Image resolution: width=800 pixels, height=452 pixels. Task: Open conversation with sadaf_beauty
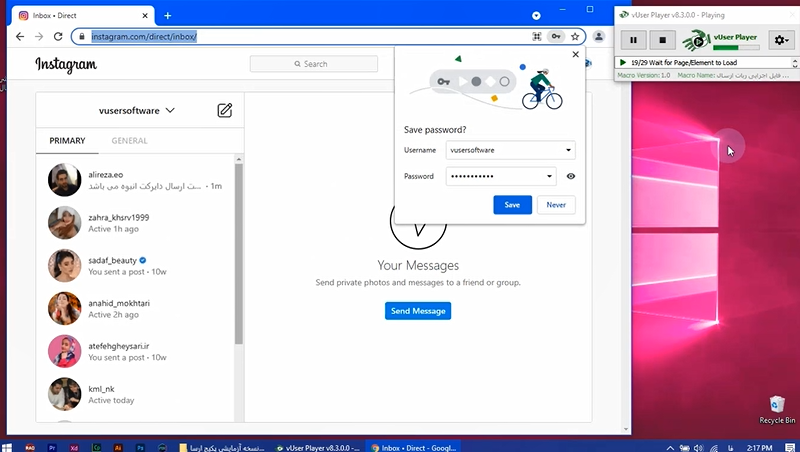pos(136,266)
